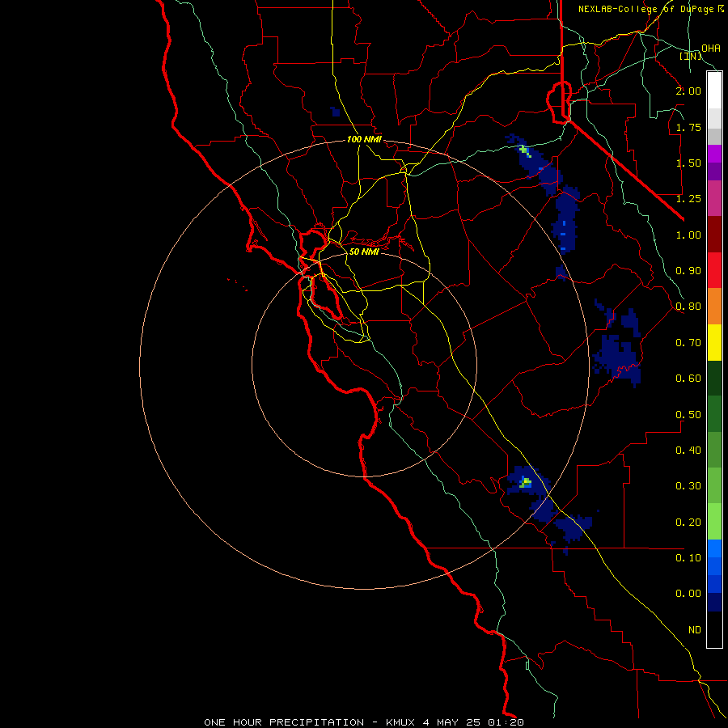728x728 pixels.
Task: Pick the orange swatch in the color scale
Action: point(714,307)
